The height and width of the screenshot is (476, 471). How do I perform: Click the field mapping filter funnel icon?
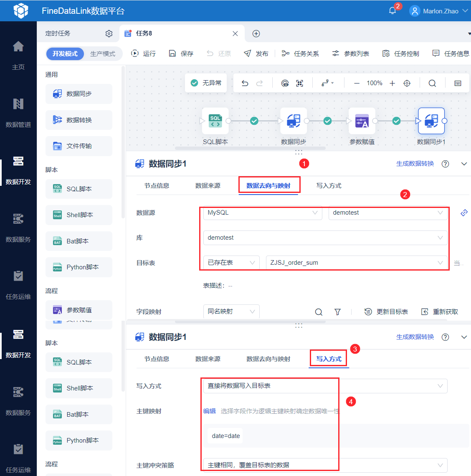pos(337,312)
